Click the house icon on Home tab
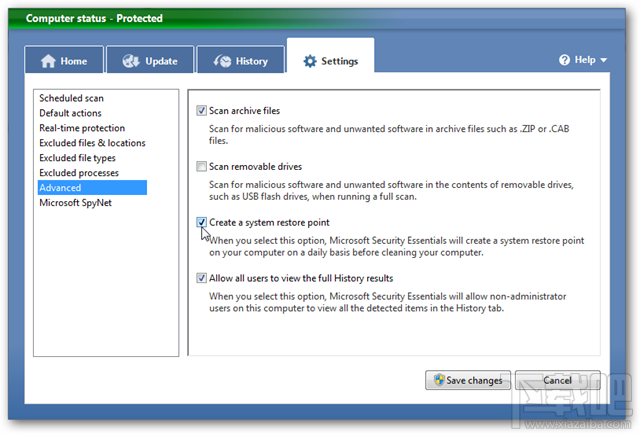The image size is (640, 434). 48,61
